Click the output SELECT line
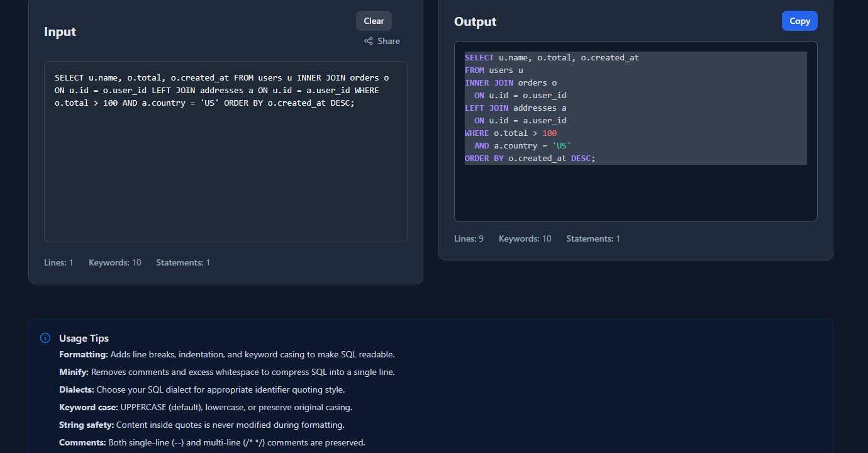868x453 pixels. click(552, 58)
